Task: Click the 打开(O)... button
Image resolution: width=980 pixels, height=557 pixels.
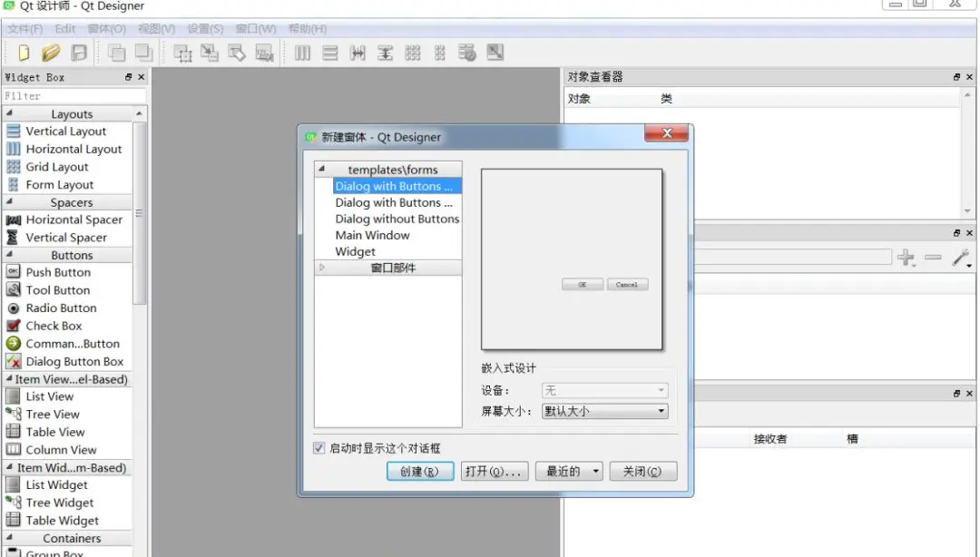Action: (495, 472)
